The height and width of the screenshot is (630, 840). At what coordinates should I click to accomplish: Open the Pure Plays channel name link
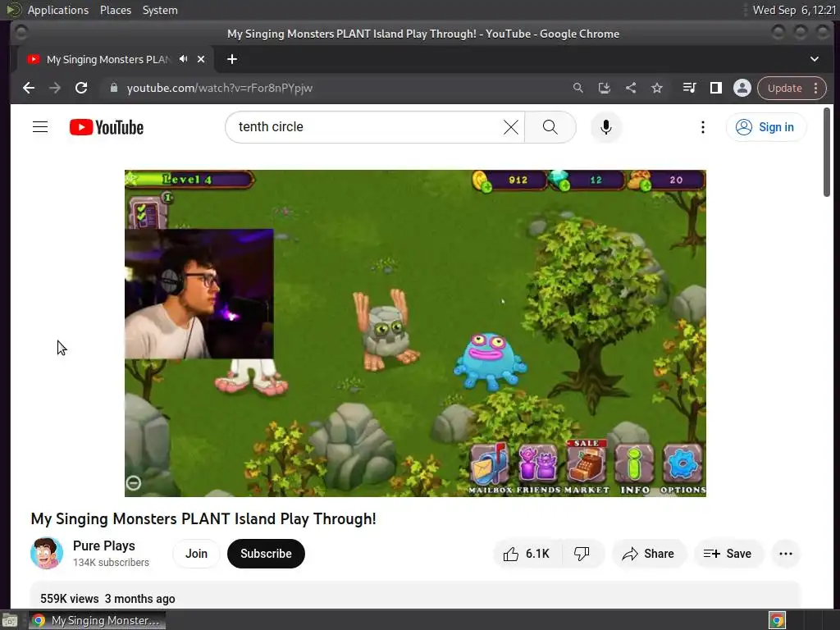(104, 546)
